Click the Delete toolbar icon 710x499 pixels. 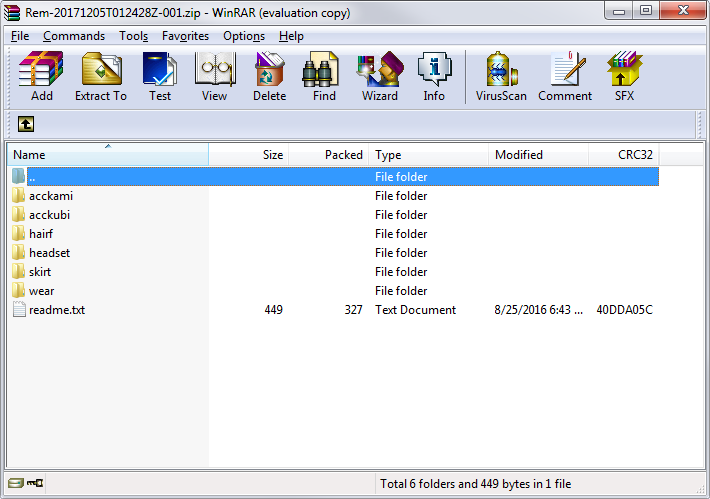tap(269, 69)
